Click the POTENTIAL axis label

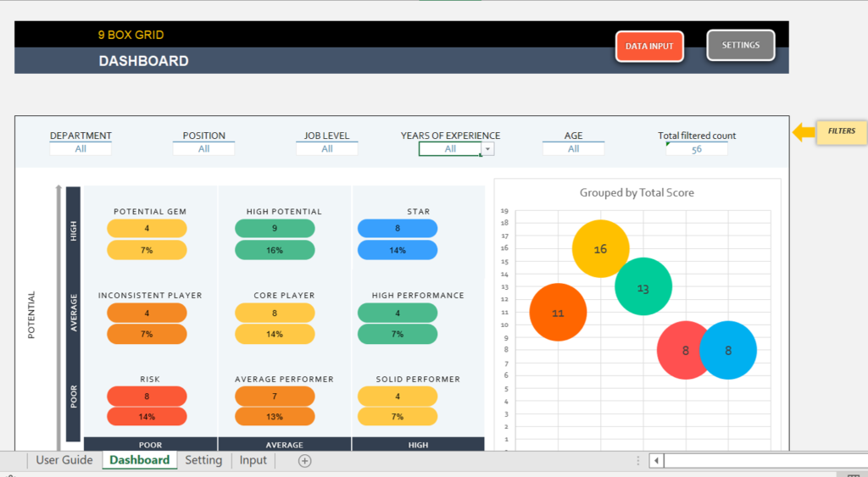pyautogui.click(x=31, y=314)
